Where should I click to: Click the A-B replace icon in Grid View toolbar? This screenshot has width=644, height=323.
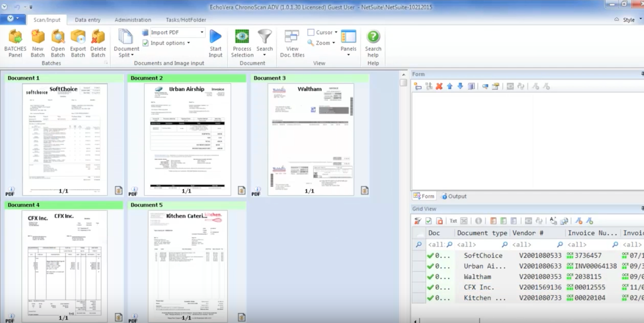click(x=553, y=221)
